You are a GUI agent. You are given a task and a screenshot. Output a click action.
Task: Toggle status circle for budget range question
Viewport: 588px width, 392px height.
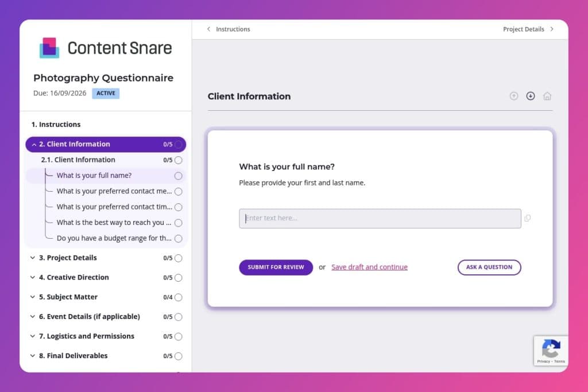point(178,238)
